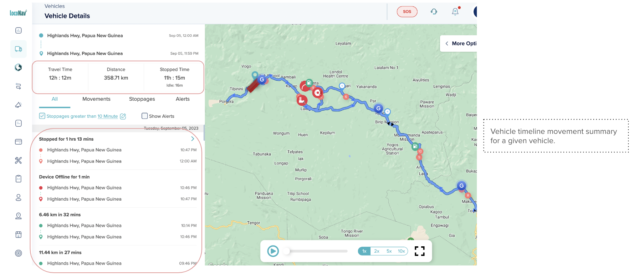Viewport: 644px width, 277px height.
Task: Expand the Stopped for 1 hrs 13 mins entry
Action: coord(193,139)
